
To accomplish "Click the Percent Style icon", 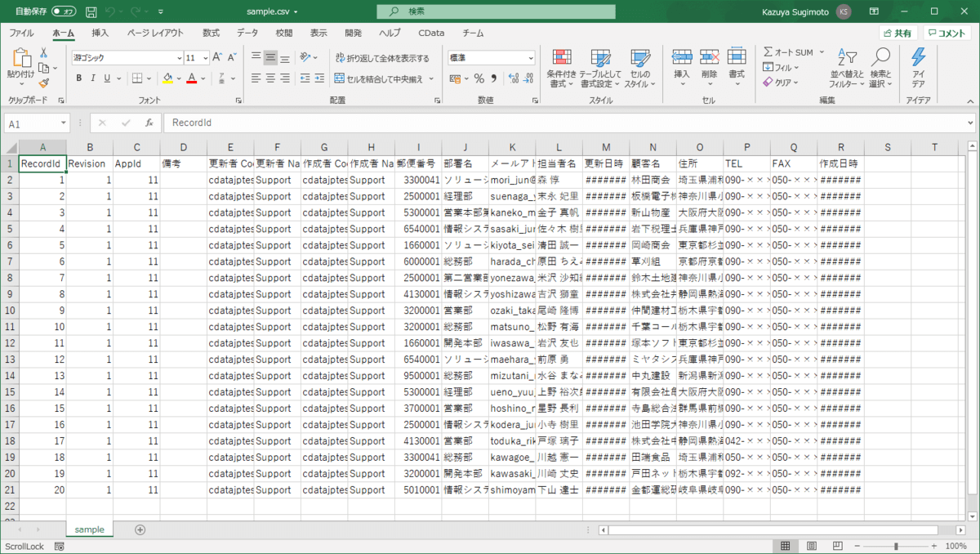I will click(x=479, y=78).
